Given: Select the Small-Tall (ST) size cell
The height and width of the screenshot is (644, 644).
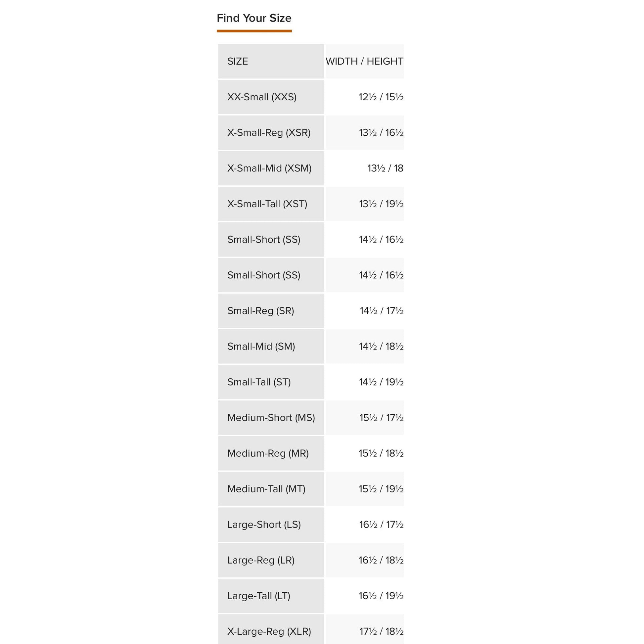Looking at the screenshot, I should [259, 382].
